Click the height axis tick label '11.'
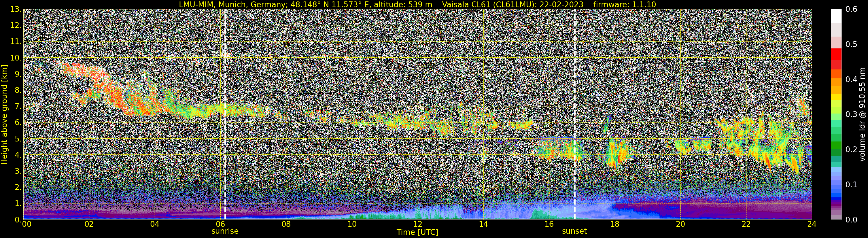The height and width of the screenshot is (238, 868). pyautogui.click(x=16, y=42)
